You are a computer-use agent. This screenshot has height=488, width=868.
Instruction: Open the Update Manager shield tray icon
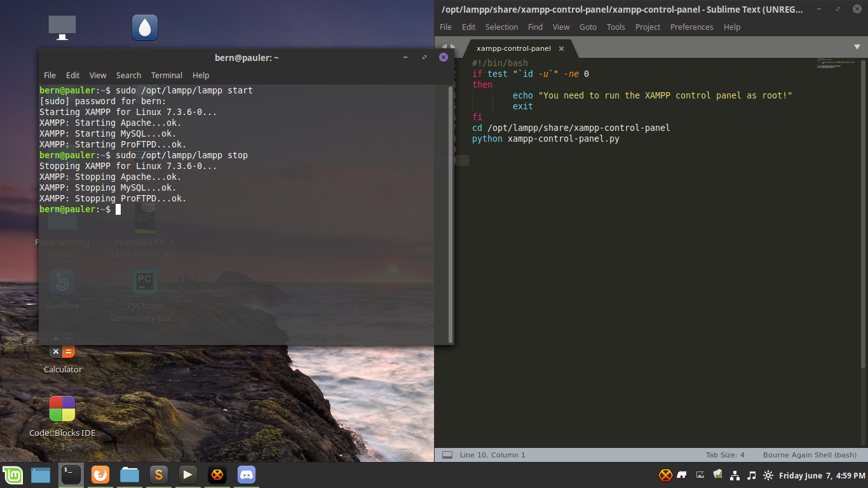717,475
